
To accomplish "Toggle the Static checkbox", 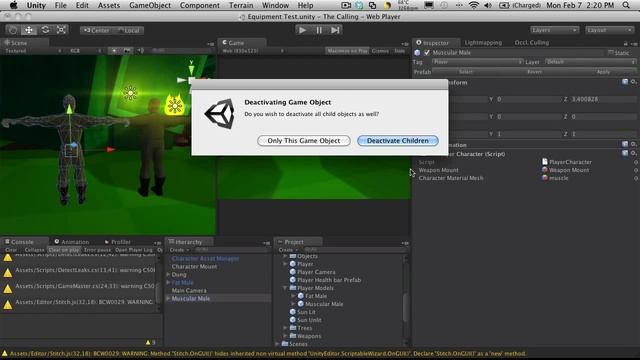I will pyautogui.click(x=611, y=53).
